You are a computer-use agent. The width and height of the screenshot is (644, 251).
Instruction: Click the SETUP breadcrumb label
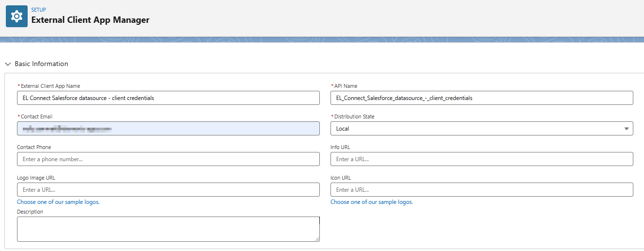coord(38,10)
